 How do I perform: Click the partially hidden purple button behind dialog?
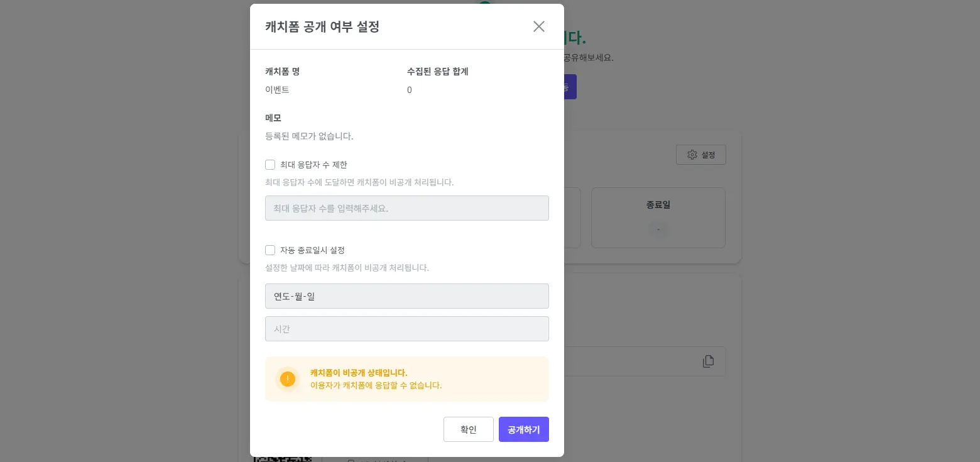(570, 87)
